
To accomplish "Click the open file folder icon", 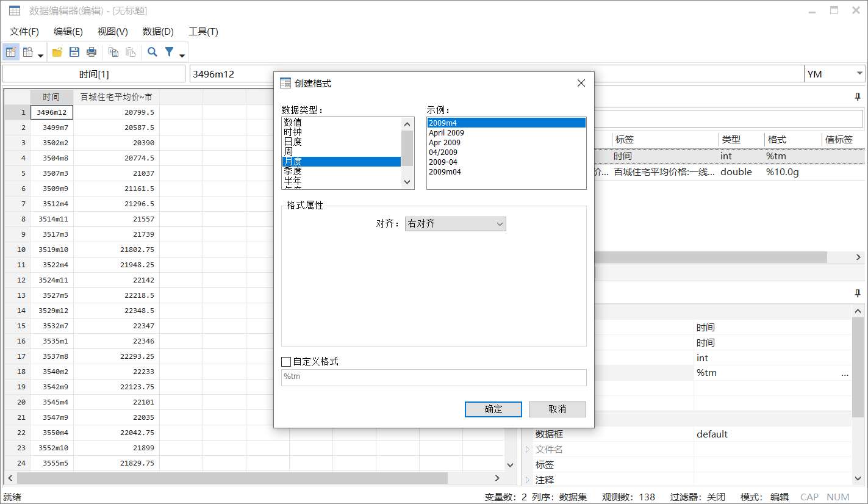I will click(57, 52).
